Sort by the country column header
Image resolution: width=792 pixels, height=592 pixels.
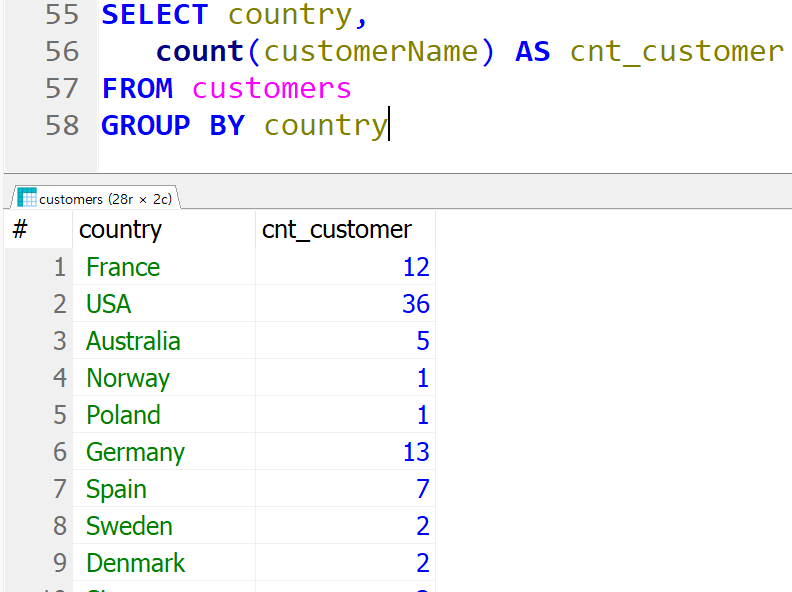pos(164,230)
